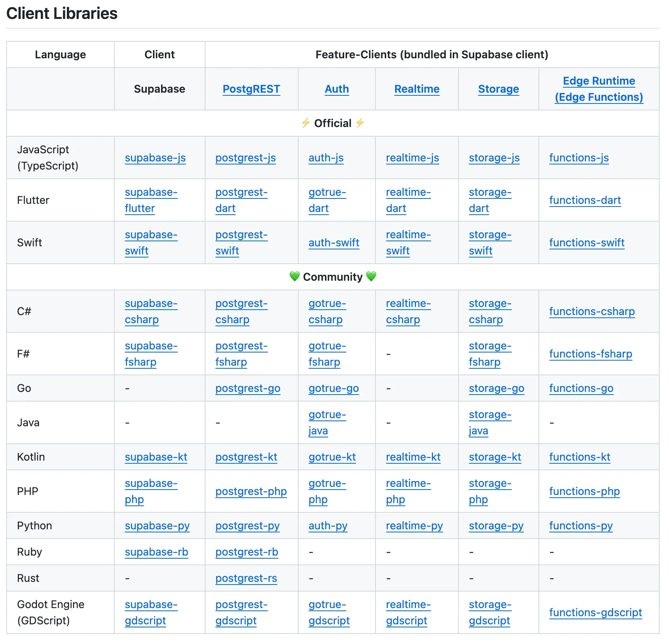Click the lightning bolt left of Official
The height and width of the screenshot is (644, 669).
pyautogui.click(x=306, y=123)
